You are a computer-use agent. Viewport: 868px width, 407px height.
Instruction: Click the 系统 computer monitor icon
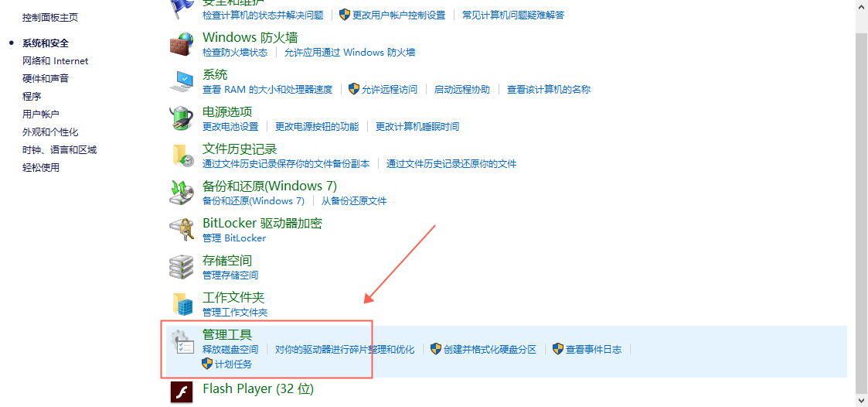click(182, 81)
